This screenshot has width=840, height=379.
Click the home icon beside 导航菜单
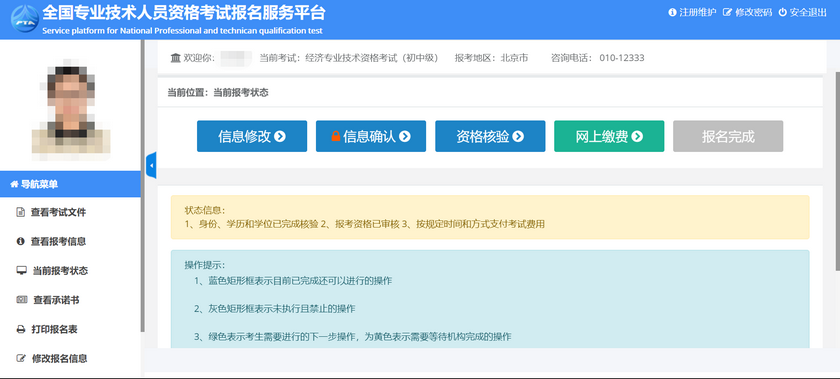coord(14,184)
